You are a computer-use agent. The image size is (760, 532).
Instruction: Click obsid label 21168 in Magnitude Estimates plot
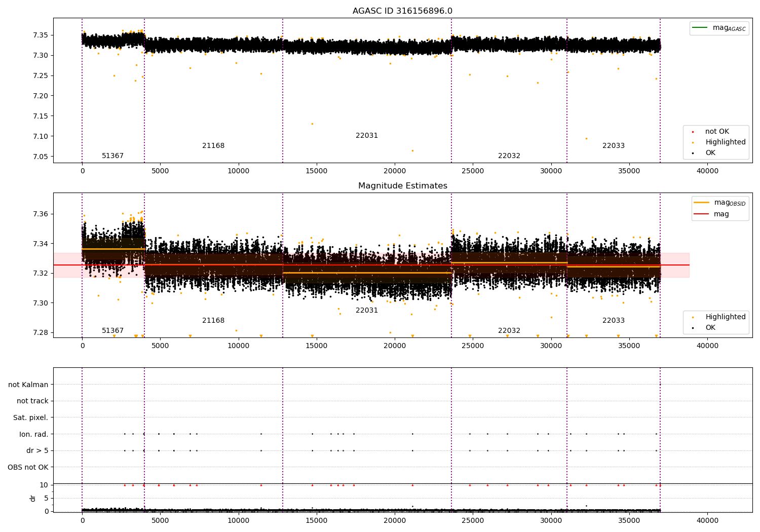click(213, 321)
